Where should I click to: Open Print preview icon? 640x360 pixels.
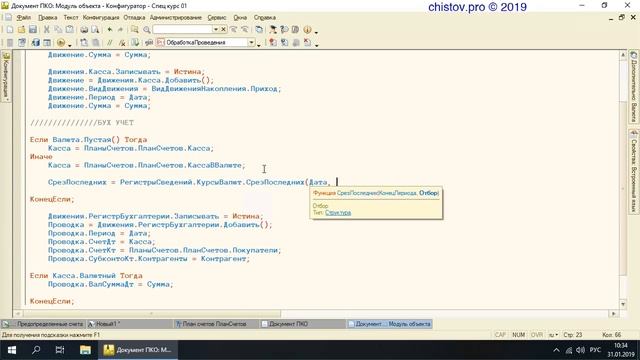click(95, 29)
